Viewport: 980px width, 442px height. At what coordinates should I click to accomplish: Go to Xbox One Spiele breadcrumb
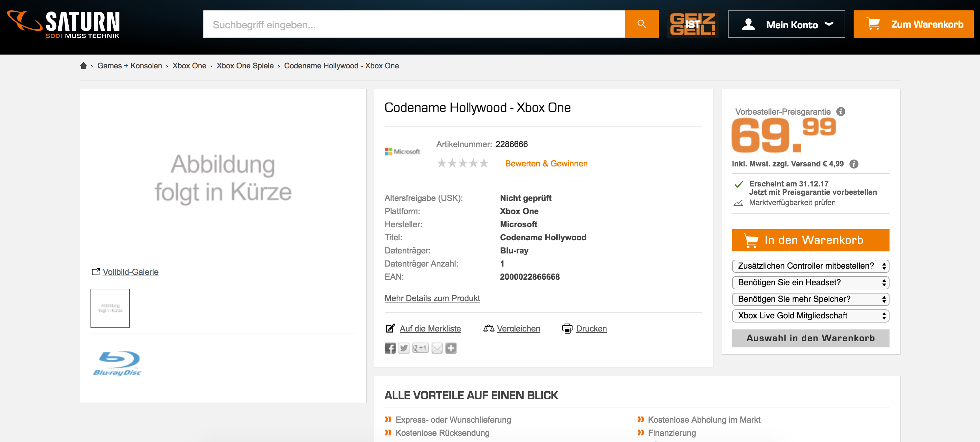click(x=245, y=65)
